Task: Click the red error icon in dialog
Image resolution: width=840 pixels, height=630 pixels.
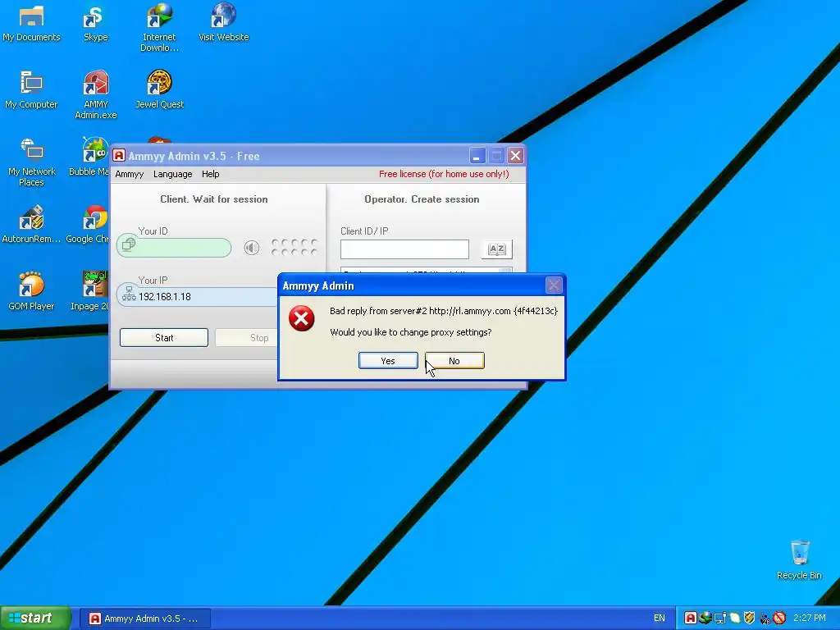Action: [302, 318]
